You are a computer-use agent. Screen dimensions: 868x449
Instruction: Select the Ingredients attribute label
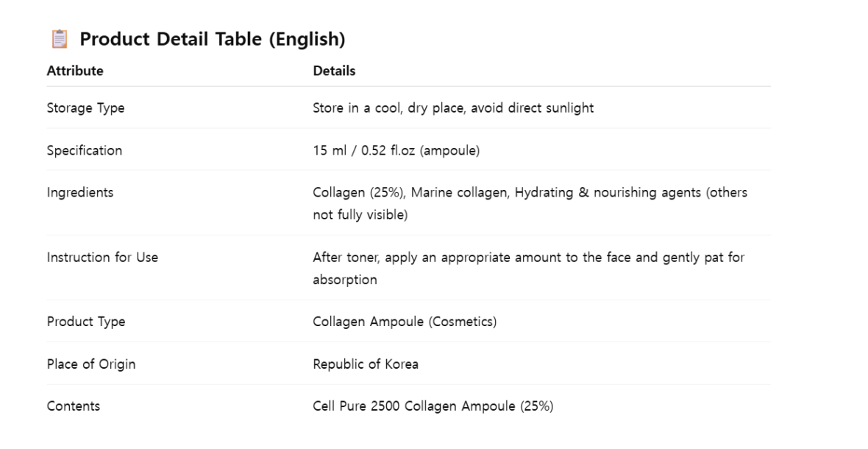(x=80, y=193)
